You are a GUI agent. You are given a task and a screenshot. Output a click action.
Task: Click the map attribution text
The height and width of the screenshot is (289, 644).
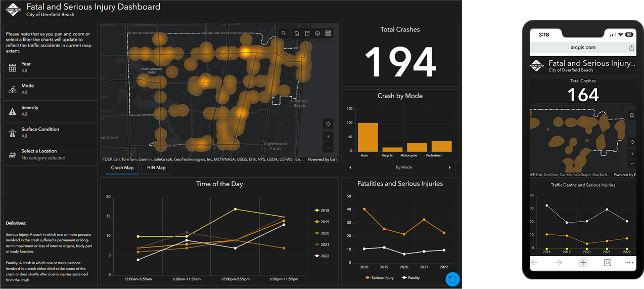point(202,159)
